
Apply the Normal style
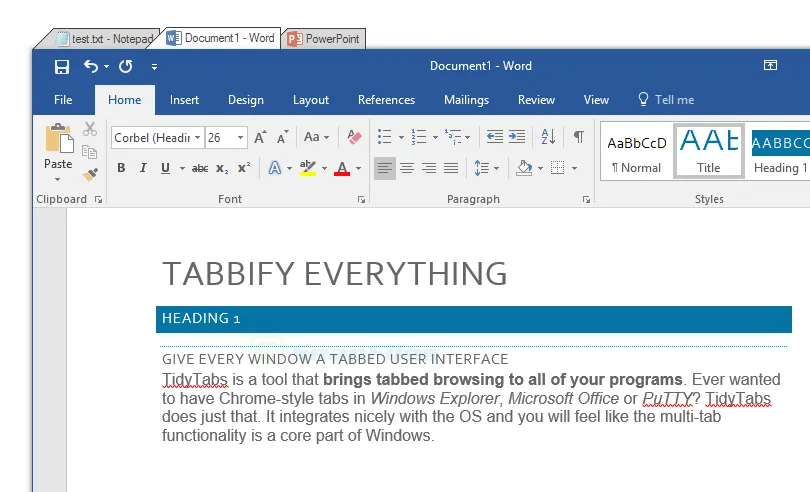click(x=637, y=151)
